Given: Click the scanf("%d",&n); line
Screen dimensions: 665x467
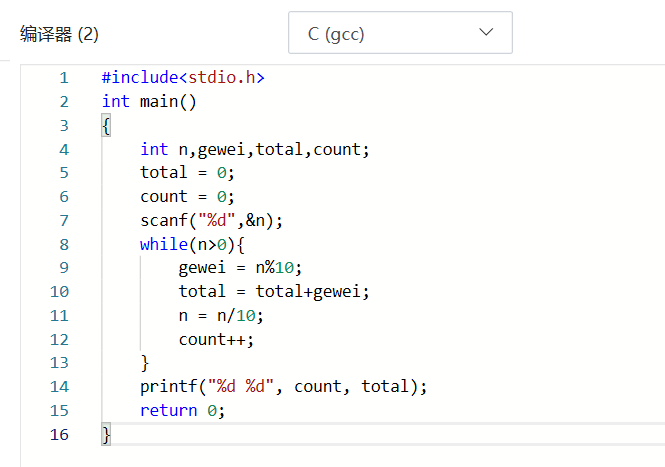Looking at the screenshot, I should 211,221.
